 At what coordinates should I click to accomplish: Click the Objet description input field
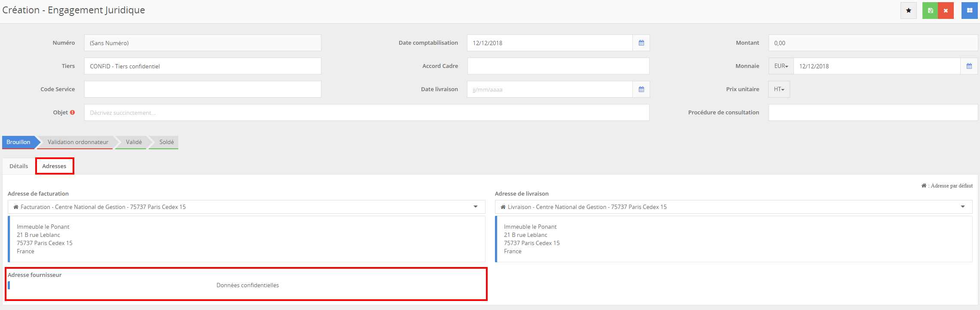click(x=366, y=113)
